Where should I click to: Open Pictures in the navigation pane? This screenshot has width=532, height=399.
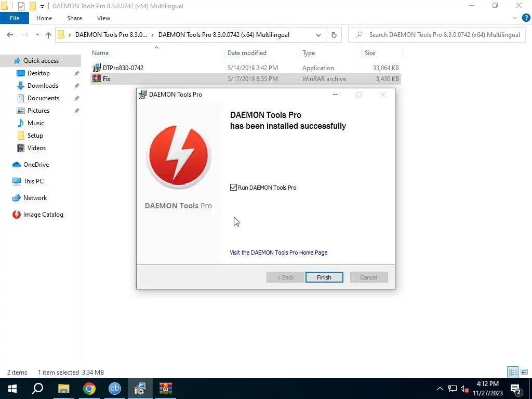(x=38, y=111)
